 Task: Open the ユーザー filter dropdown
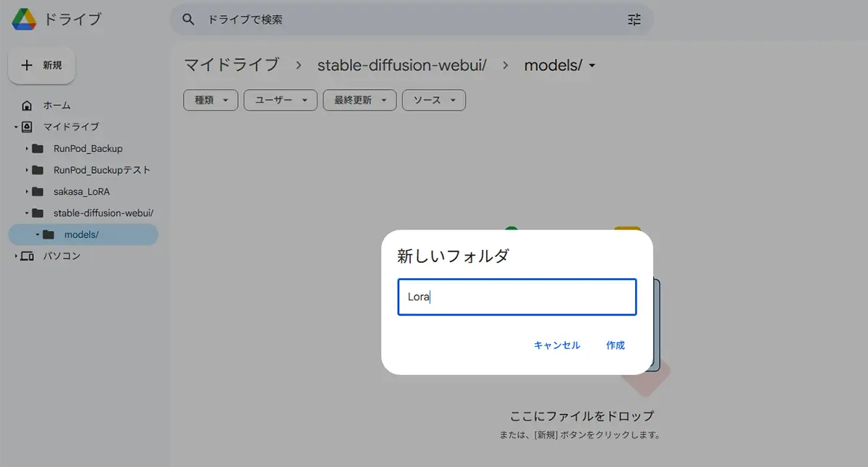click(281, 101)
